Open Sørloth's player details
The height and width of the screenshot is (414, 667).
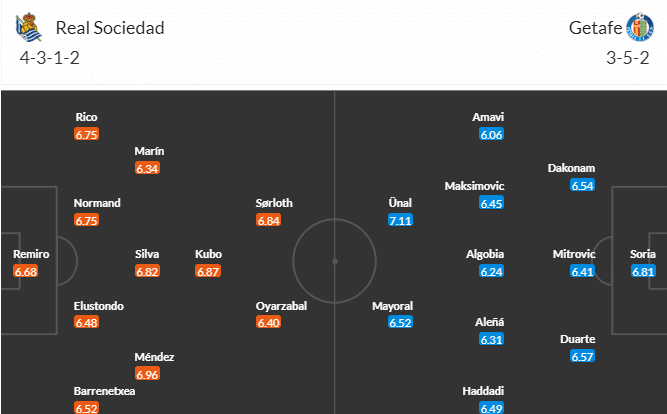(275, 203)
